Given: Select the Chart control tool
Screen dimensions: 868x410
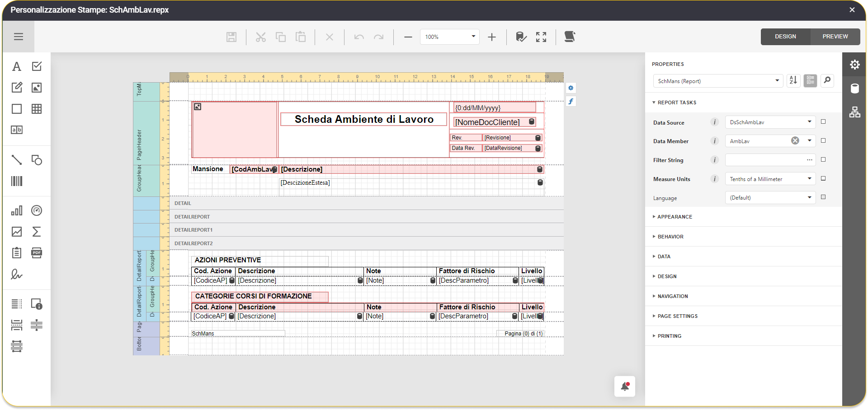Looking at the screenshot, I should coord(17,210).
